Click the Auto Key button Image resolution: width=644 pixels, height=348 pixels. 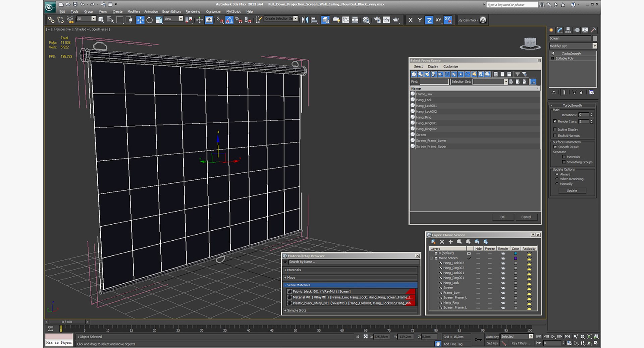click(x=492, y=337)
